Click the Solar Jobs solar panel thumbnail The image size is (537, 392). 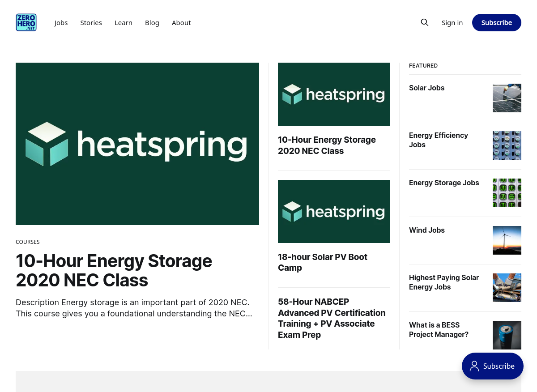click(x=507, y=98)
